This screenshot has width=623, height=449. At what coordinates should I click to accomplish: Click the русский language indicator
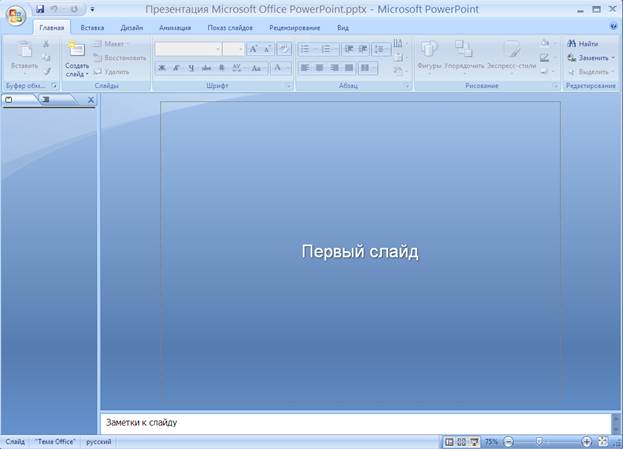tap(98, 441)
